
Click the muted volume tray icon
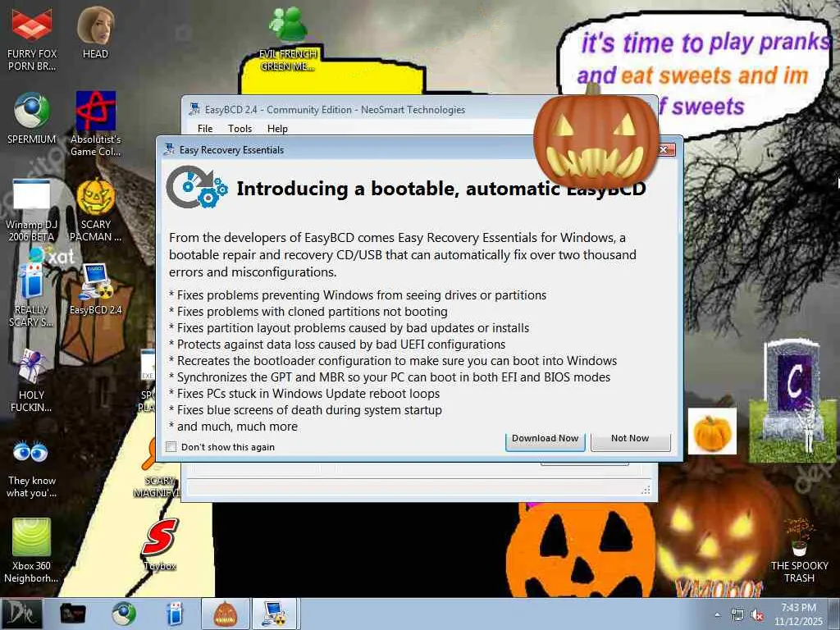tap(757, 615)
